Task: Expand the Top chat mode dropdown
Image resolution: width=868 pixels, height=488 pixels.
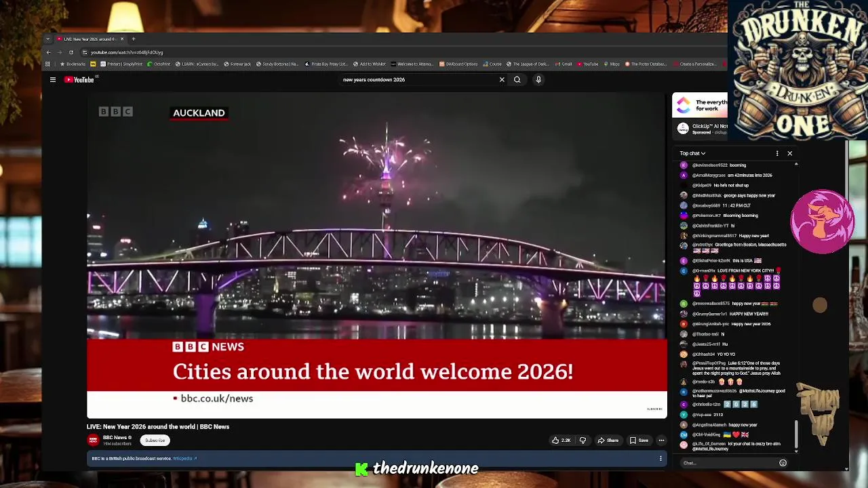Action: click(x=692, y=154)
